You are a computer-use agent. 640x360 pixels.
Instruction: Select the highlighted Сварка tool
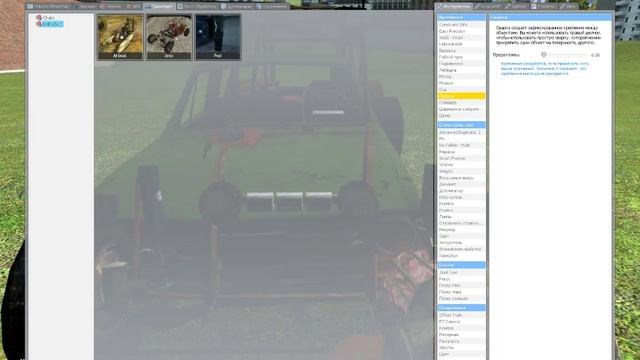pyautogui.click(x=461, y=96)
